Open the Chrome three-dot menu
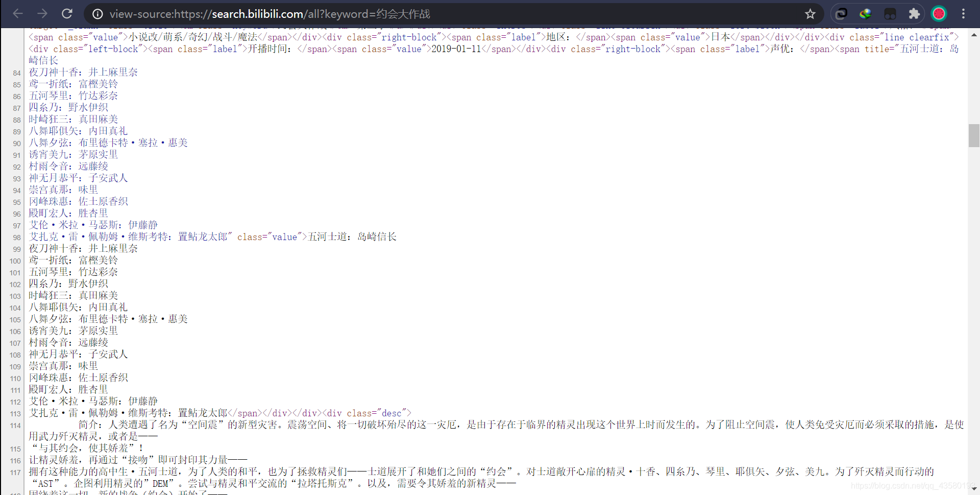The height and width of the screenshot is (495, 980). click(964, 14)
